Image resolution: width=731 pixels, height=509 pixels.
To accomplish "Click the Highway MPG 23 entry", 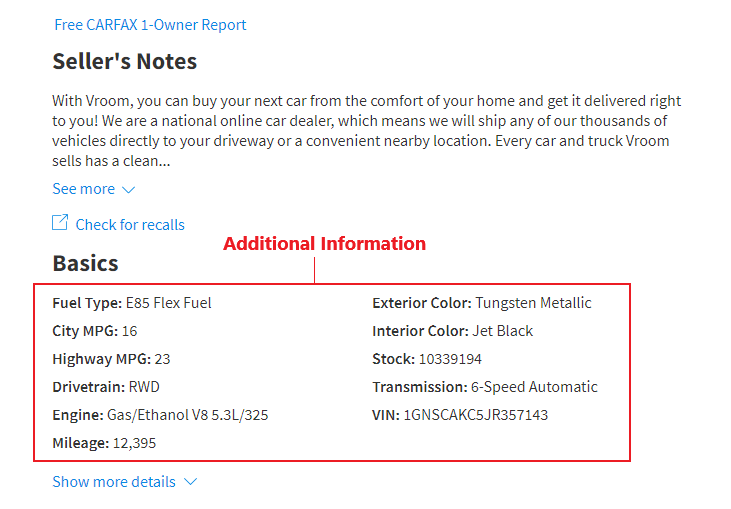I will [x=111, y=359].
